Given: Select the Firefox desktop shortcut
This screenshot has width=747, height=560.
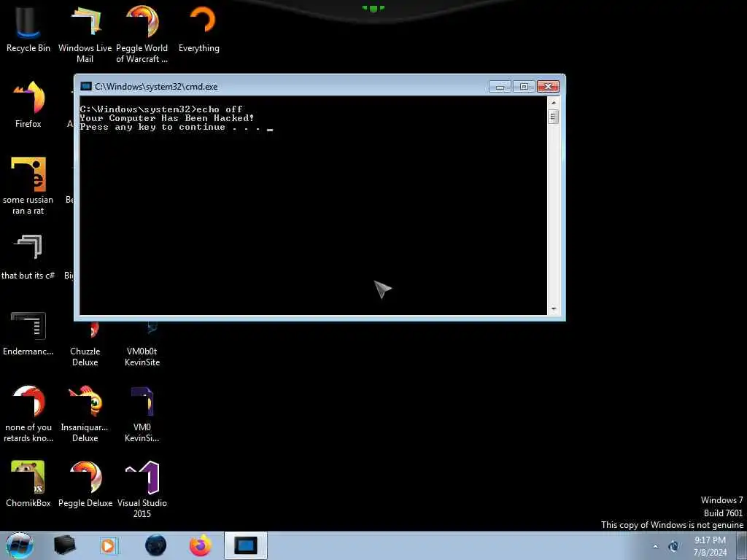Looking at the screenshot, I should tap(28, 105).
